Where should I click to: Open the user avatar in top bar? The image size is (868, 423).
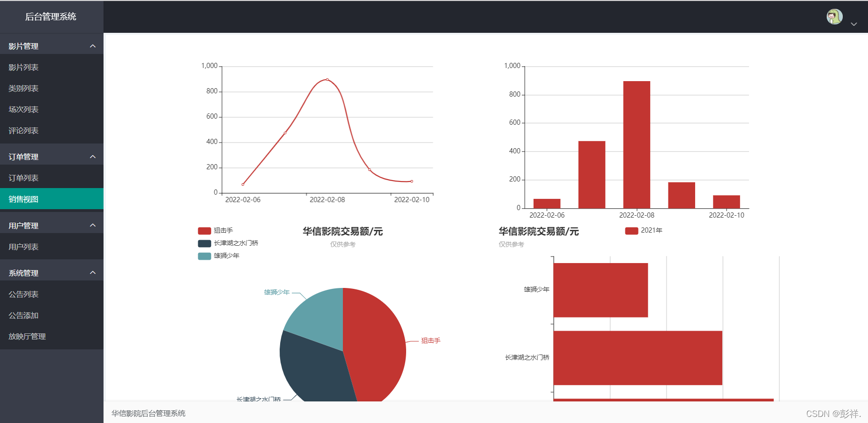point(834,16)
